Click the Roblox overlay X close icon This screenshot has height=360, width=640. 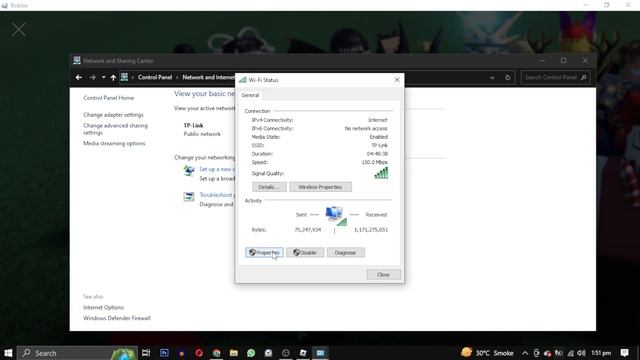click(18, 29)
